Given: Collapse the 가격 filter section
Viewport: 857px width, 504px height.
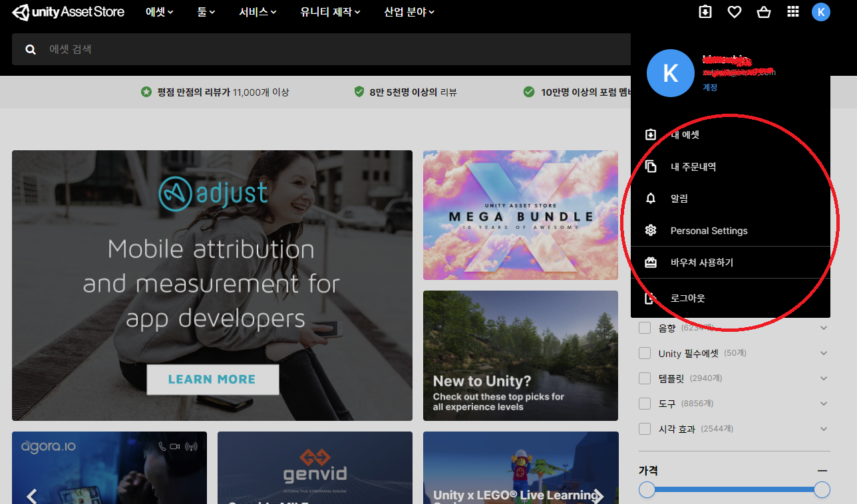Looking at the screenshot, I should point(823,471).
